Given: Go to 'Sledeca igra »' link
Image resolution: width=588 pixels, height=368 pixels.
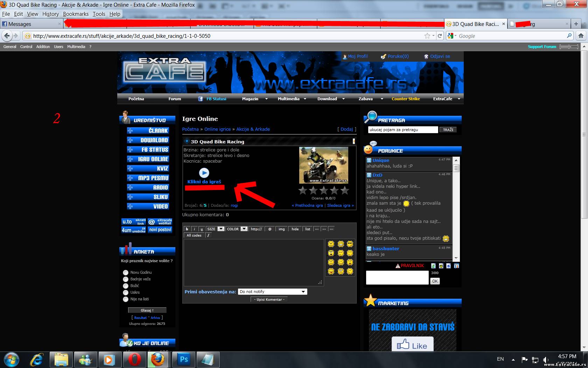Looking at the screenshot, I should tap(341, 205).
